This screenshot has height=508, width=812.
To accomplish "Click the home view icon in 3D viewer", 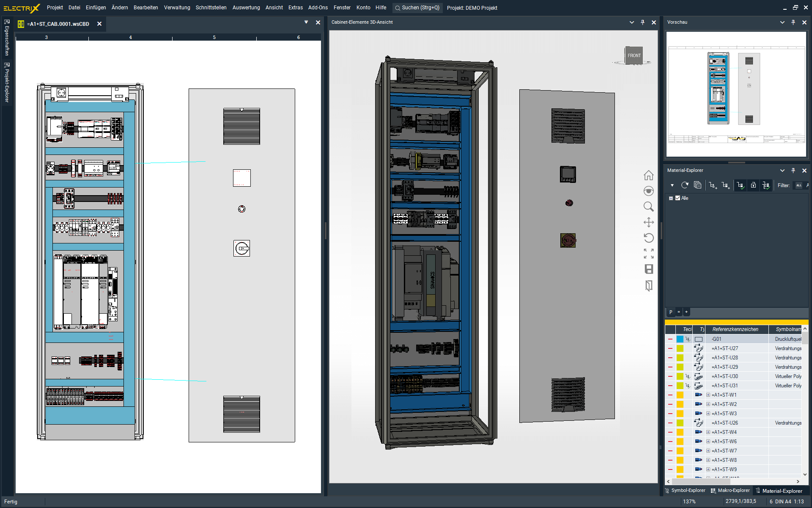I will [648, 175].
